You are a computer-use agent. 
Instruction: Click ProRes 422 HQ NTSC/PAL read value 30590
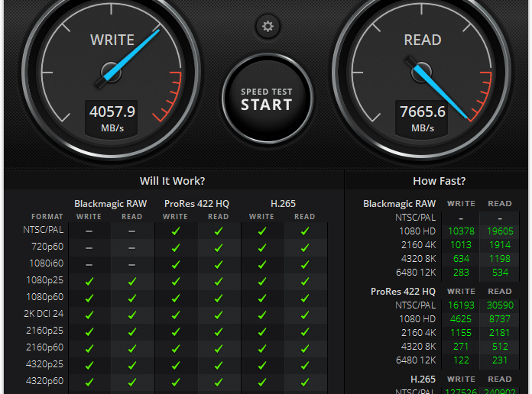pos(500,305)
